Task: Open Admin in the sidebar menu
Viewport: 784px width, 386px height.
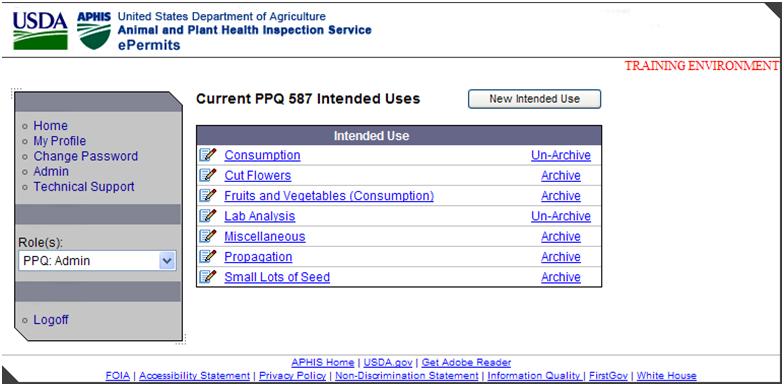Action: point(51,171)
